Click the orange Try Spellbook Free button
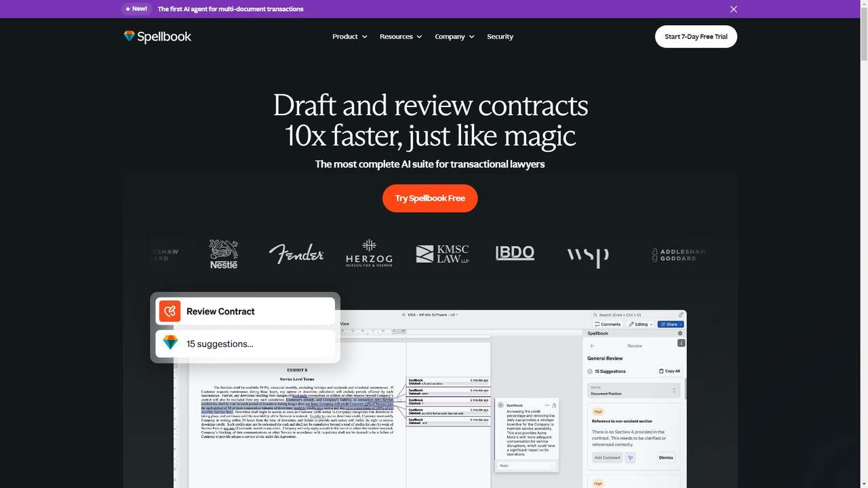Screen dimensions: 868x488 pos(430,198)
